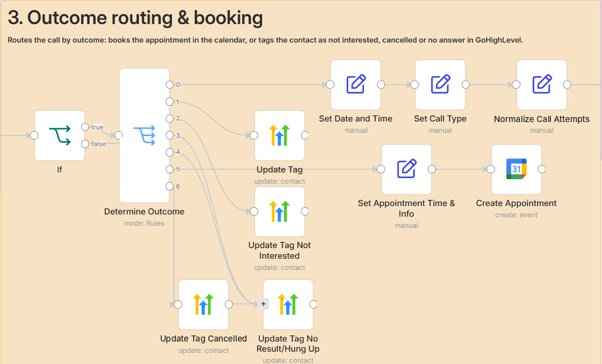Click Determine Outcome output handle 6

coord(170,186)
